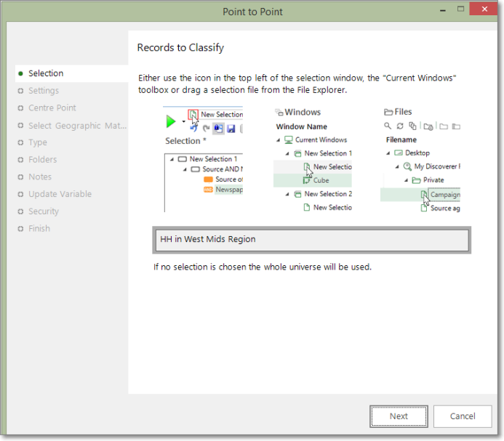Click the Files refresh icon
The height and width of the screenshot is (441, 504).
click(399, 126)
